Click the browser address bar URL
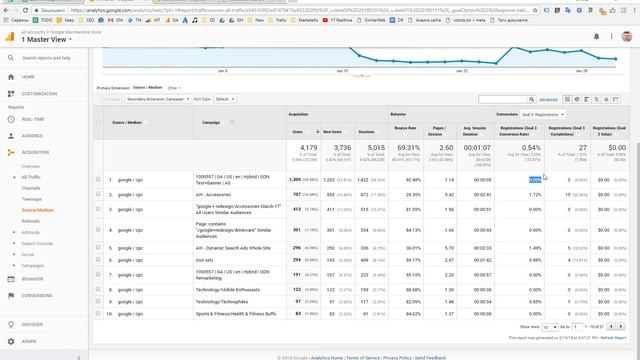The image size is (640, 360). click(x=299, y=10)
